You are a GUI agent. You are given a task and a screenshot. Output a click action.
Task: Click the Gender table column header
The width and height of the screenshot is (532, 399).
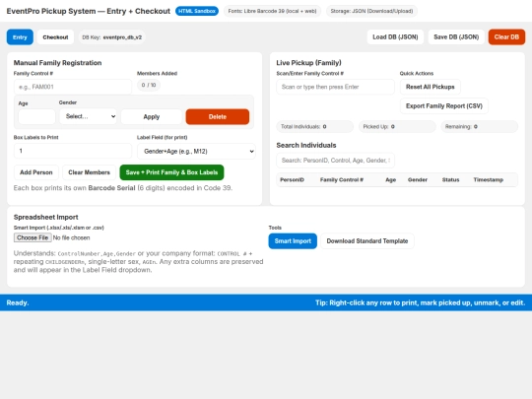pyautogui.click(x=418, y=180)
